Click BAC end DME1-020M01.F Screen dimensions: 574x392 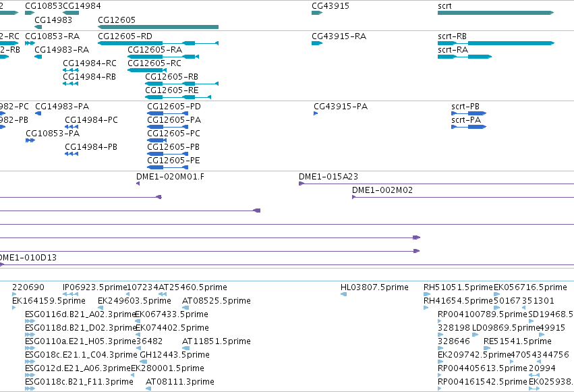point(138,184)
